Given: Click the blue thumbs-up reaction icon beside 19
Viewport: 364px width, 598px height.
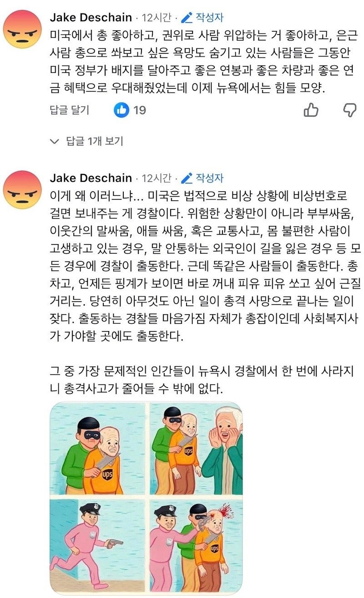Looking at the screenshot, I should 122,110.
